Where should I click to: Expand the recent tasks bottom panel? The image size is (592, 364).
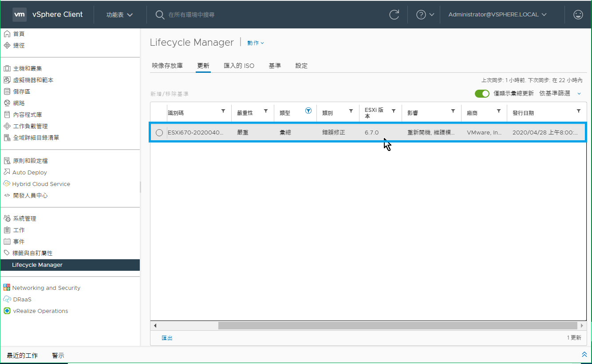coord(584,354)
